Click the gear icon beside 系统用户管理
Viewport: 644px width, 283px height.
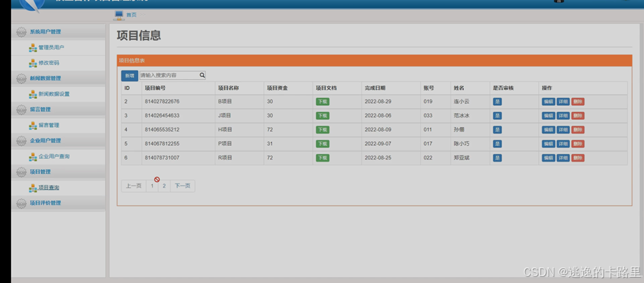point(21,32)
